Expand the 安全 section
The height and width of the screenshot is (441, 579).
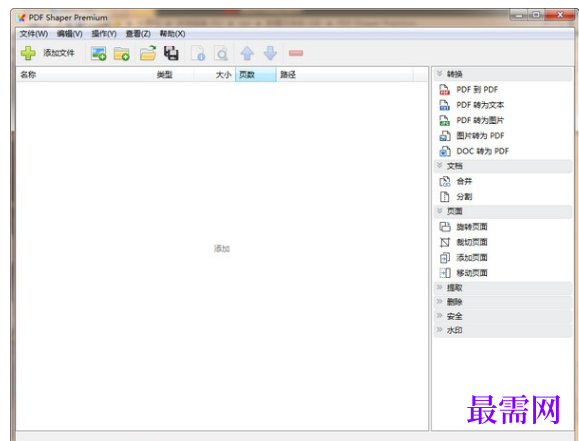(x=503, y=316)
